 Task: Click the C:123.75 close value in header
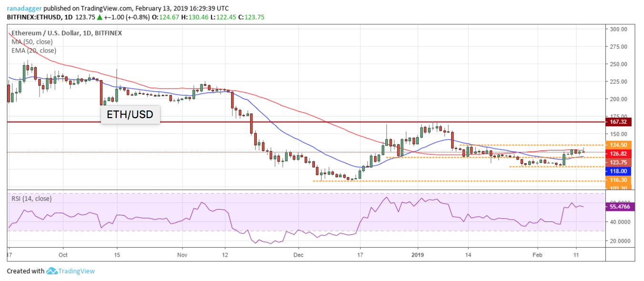pyautogui.click(x=250, y=17)
